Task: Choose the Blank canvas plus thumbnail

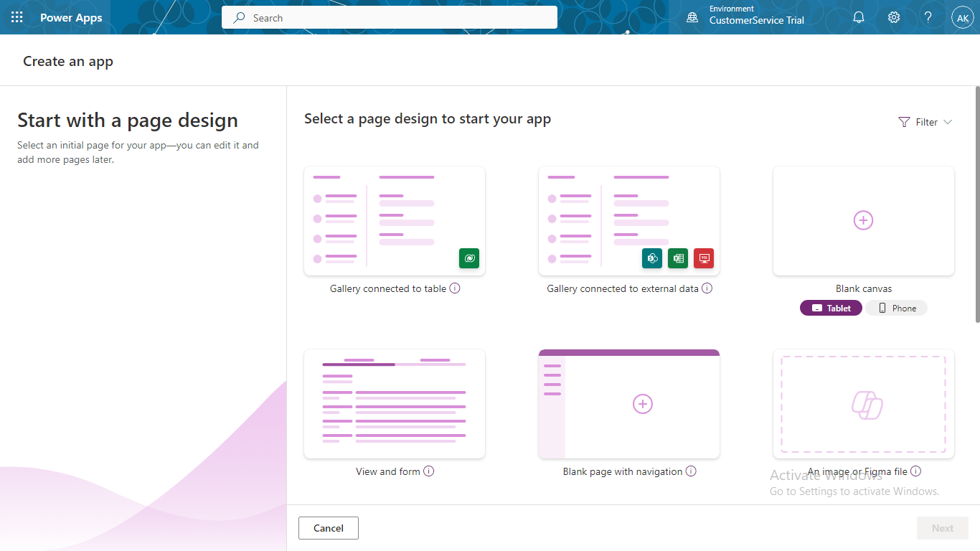Action: (863, 220)
